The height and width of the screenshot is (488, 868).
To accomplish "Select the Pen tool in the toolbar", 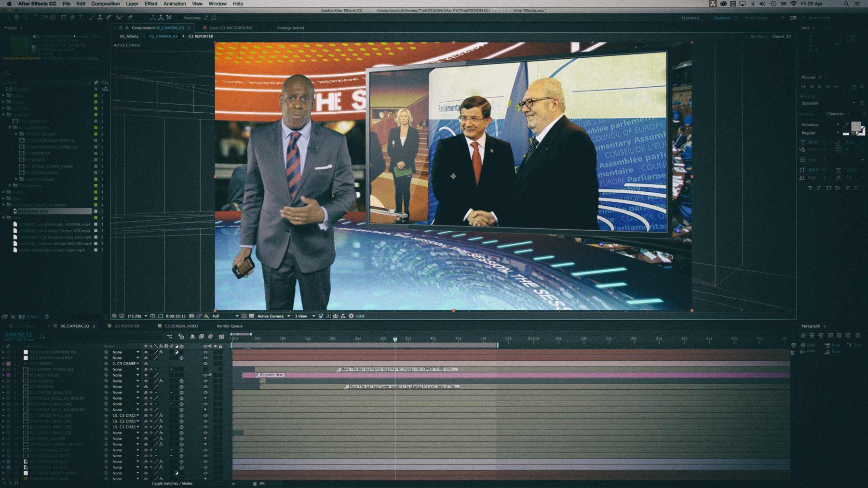I will coord(72,18).
